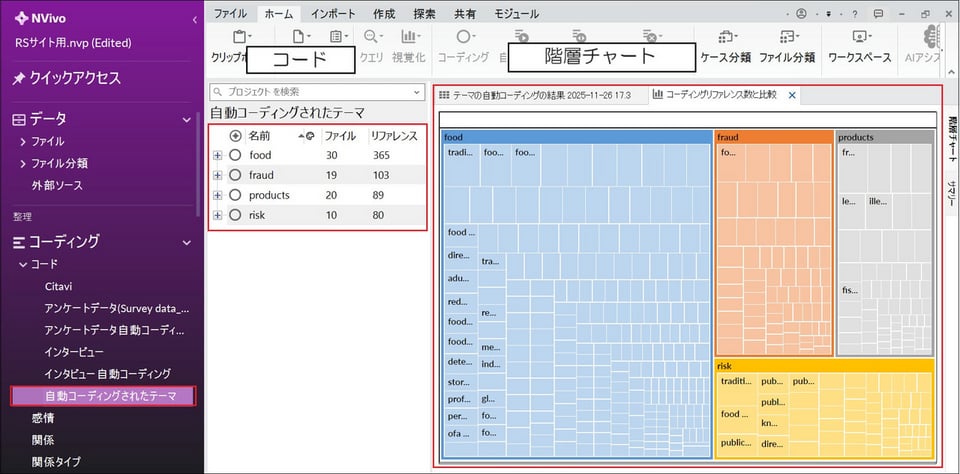960x474 pixels.
Task: Click the sidebar vertical scrollbar
Action: (x=198, y=164)
